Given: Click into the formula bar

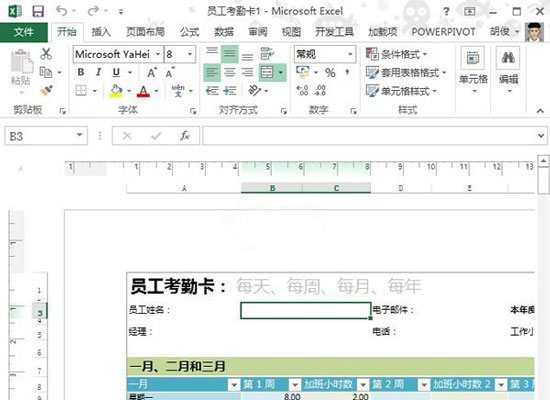Looking at the screenshot, I should pos(368,135).
